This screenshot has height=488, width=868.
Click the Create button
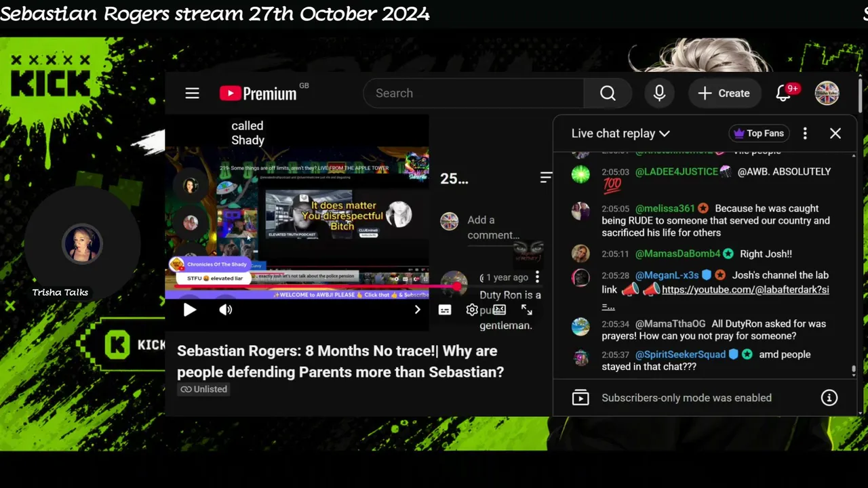724,94
